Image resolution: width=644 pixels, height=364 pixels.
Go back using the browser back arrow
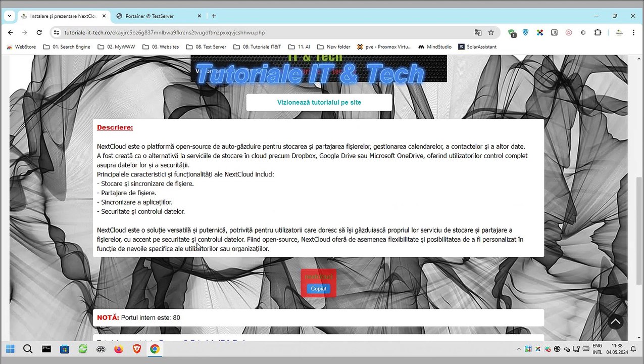coord(11,32)
